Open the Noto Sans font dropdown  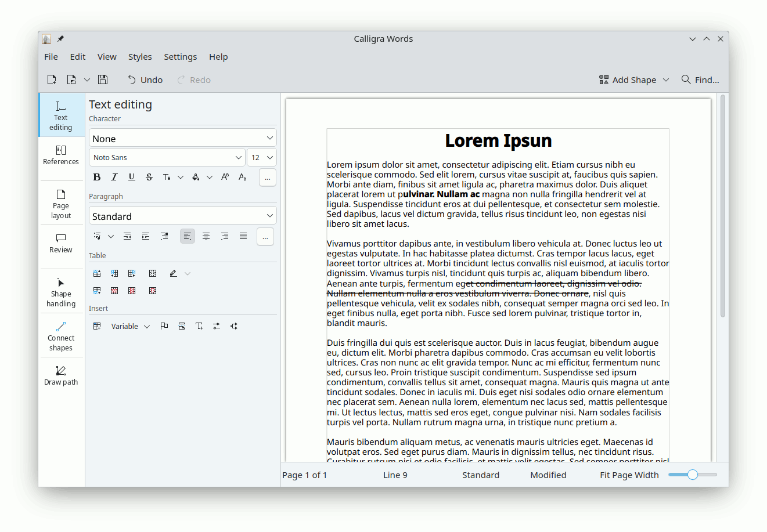tap(167, 157)
